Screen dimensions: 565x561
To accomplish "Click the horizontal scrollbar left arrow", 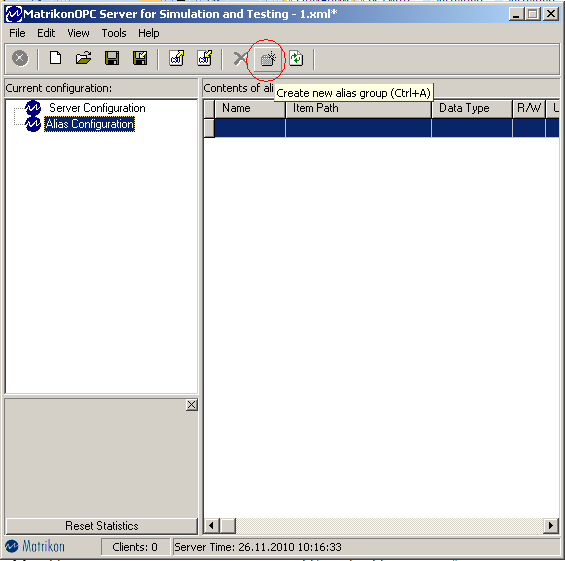I will coord(212,526).
